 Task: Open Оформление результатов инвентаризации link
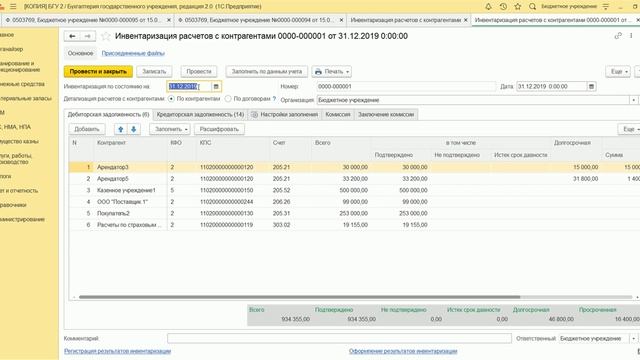coord(403,351)
